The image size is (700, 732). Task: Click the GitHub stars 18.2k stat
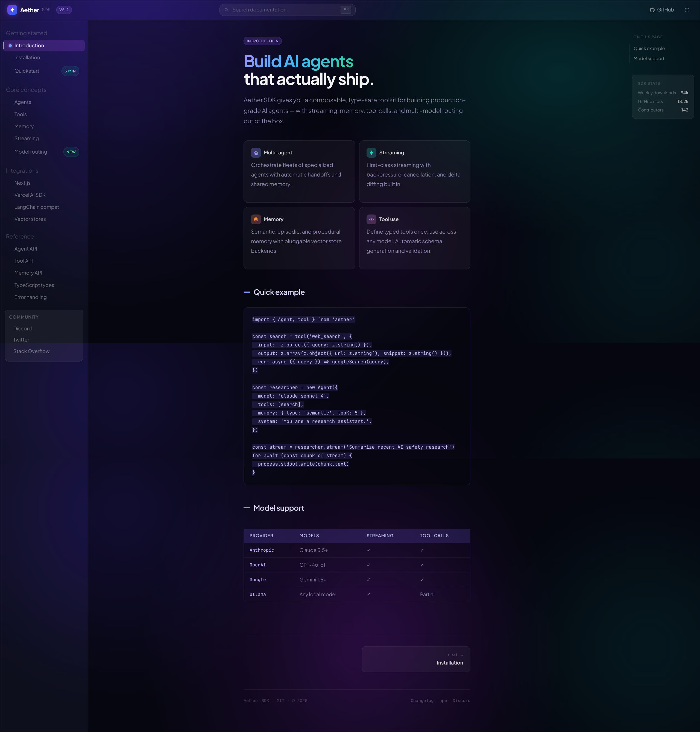tap(663, 101)
